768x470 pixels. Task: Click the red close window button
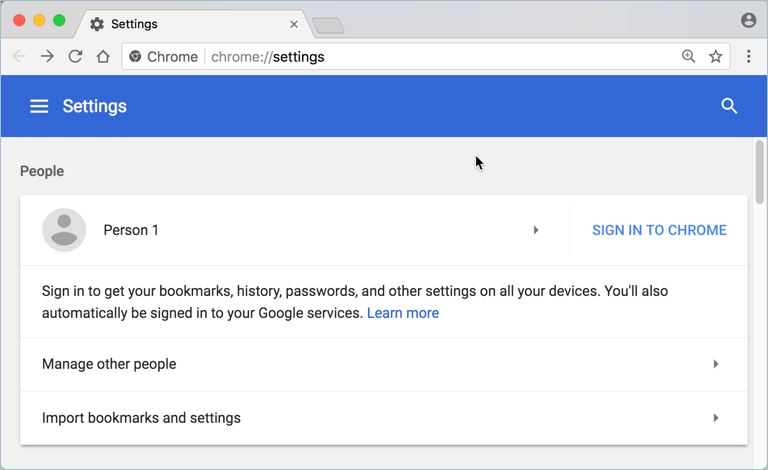coord(19,21)
